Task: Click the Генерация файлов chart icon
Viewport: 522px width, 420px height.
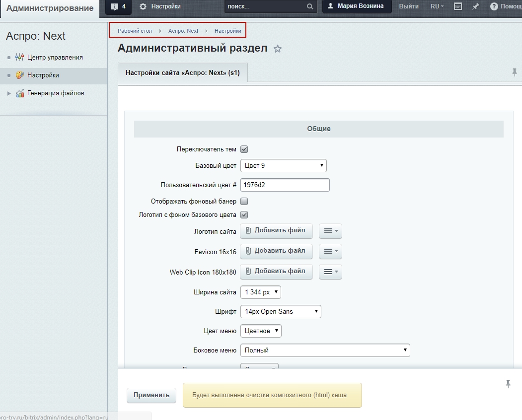Action: 20,93
